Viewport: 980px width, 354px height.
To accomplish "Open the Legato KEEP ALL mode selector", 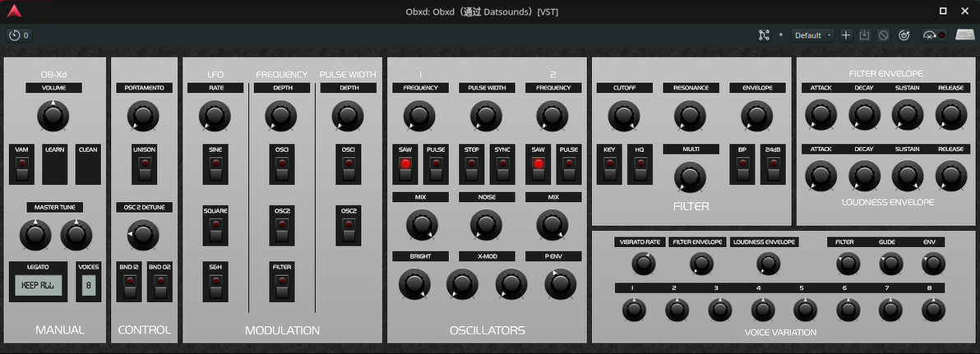I will [38, 286].
